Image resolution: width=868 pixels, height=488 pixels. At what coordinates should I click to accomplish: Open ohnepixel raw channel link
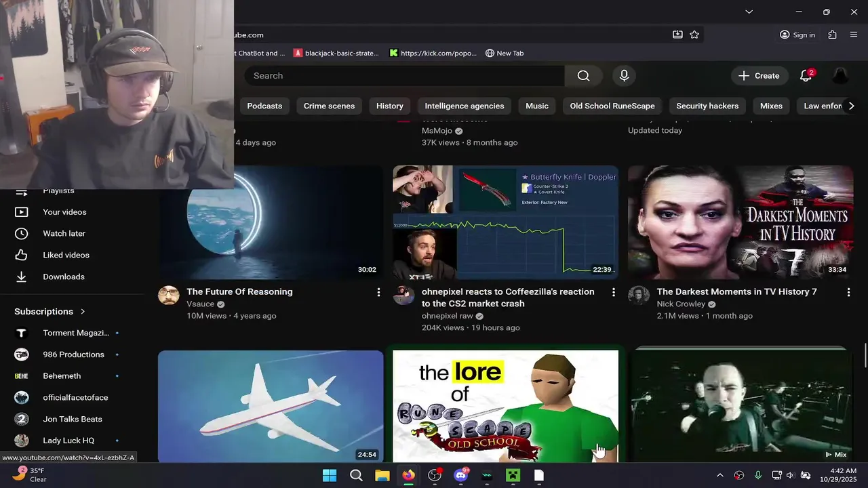(447, 316)
